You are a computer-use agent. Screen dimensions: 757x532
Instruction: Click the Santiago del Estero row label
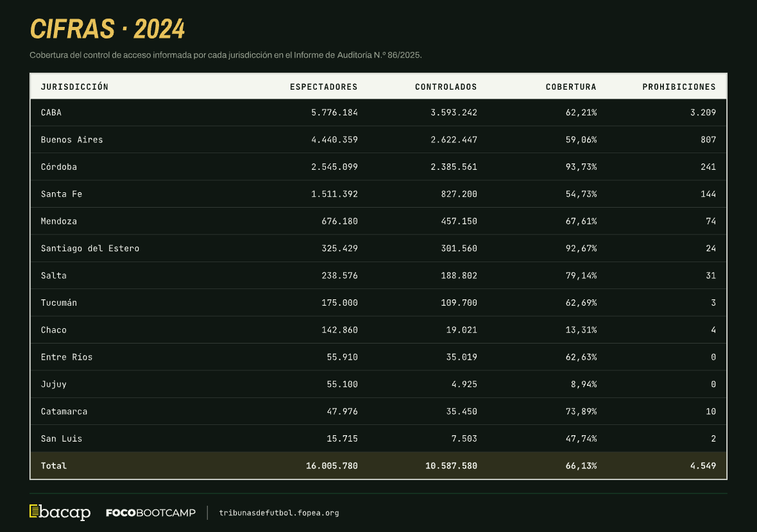tap(90, 249)
